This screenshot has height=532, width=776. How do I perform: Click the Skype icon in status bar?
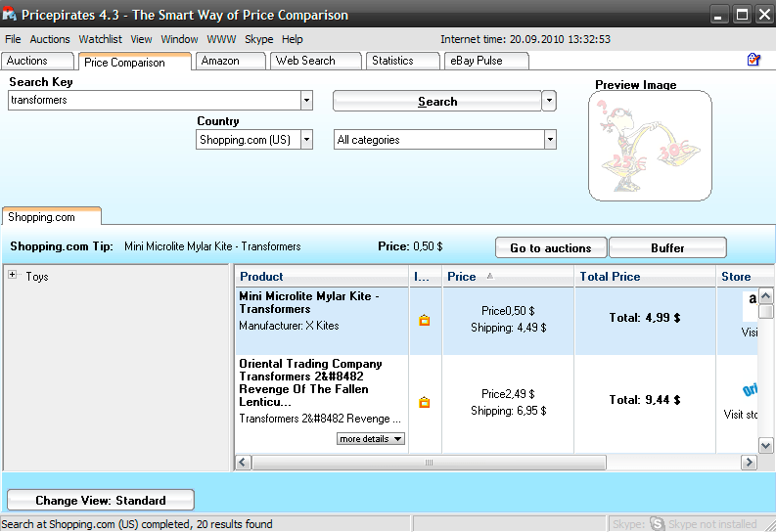pos(657,523)
